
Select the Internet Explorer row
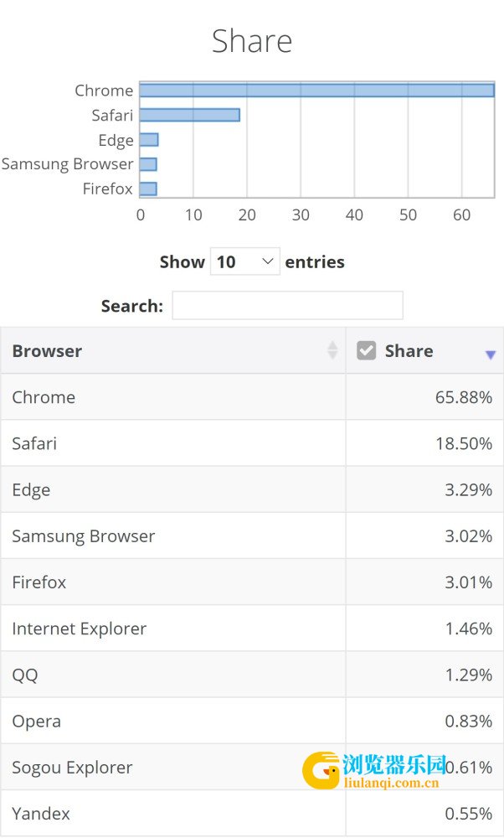click(252, 628)
